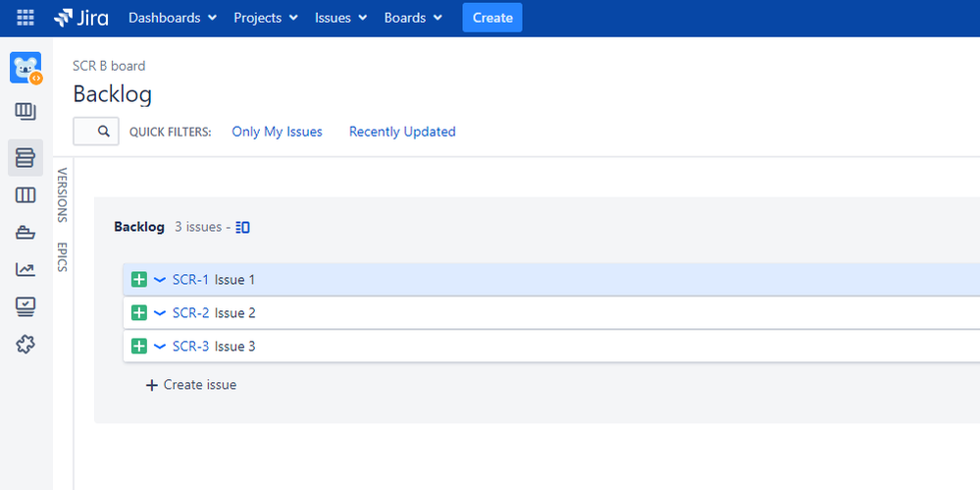
Task: Click the green story icon of SCR-2
Action: point(138,313)
